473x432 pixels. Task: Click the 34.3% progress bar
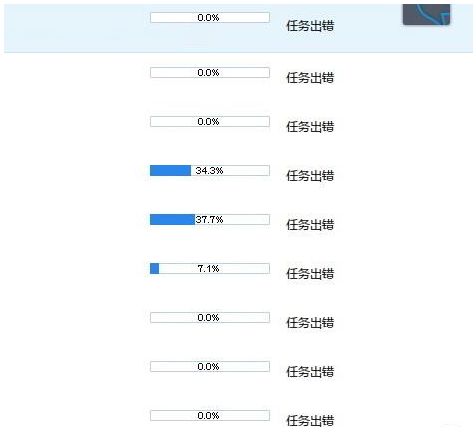pos(210,170)
